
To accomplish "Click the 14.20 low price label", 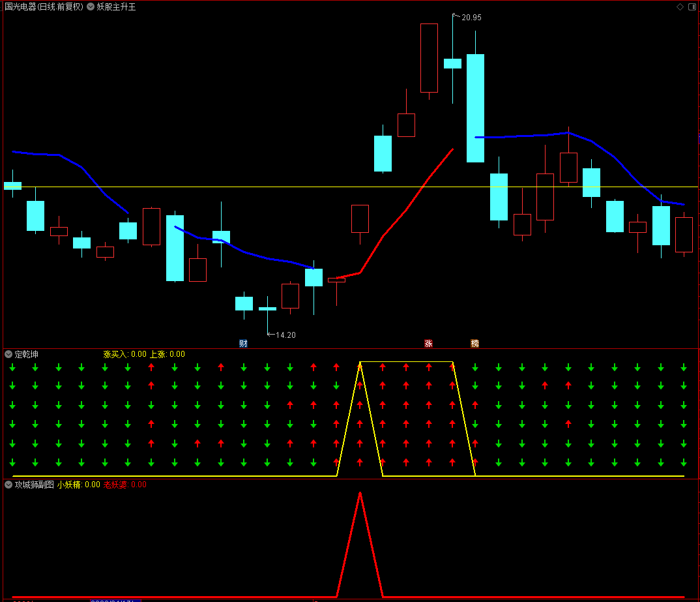I will coord(285,335).
